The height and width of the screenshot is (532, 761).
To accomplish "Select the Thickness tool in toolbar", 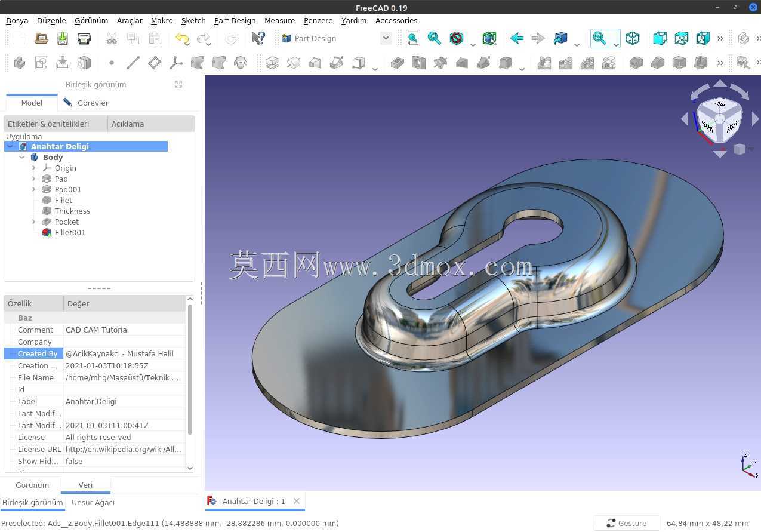I will (701, 63).
